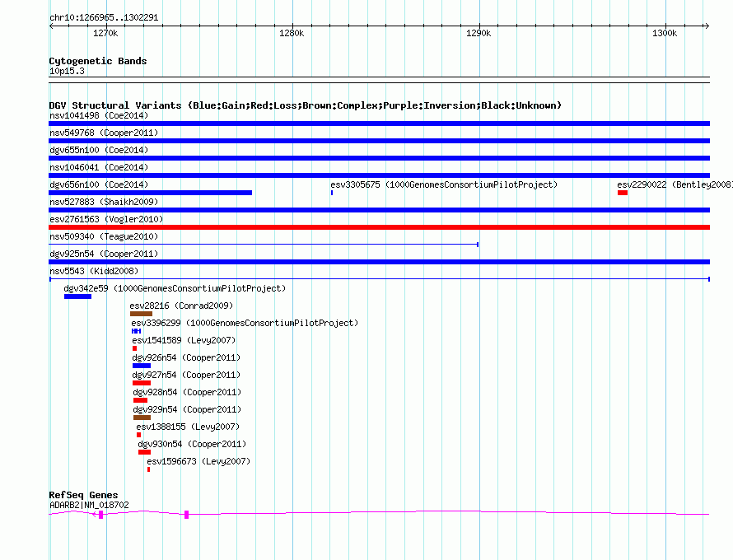Image resolution: width=733 pixels, height=560 pixels.
Task: Click the brown dgv929n54 complex bar
Action: pyautogui.click(x=142, y=418)
